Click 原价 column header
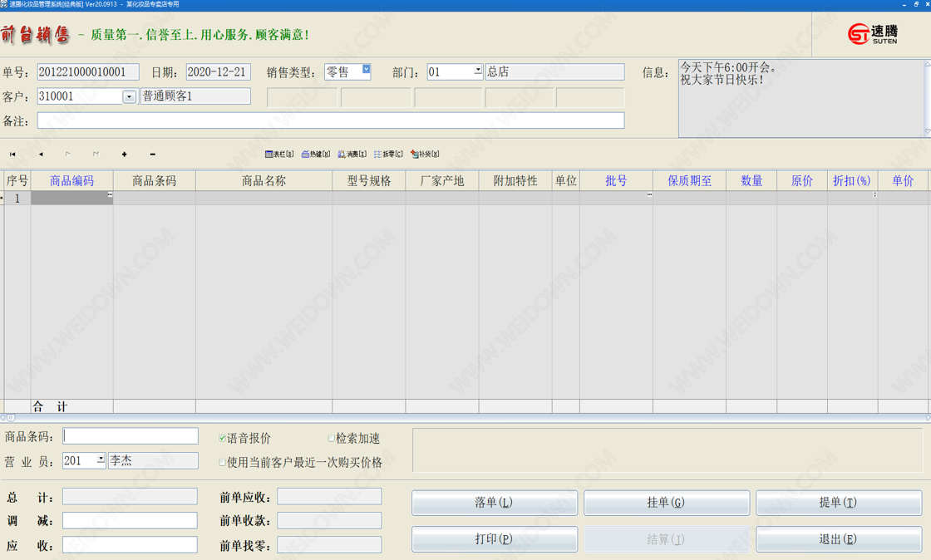Image resolution: width=931 pixels, height=560 pixels. (x=802, y=181)
